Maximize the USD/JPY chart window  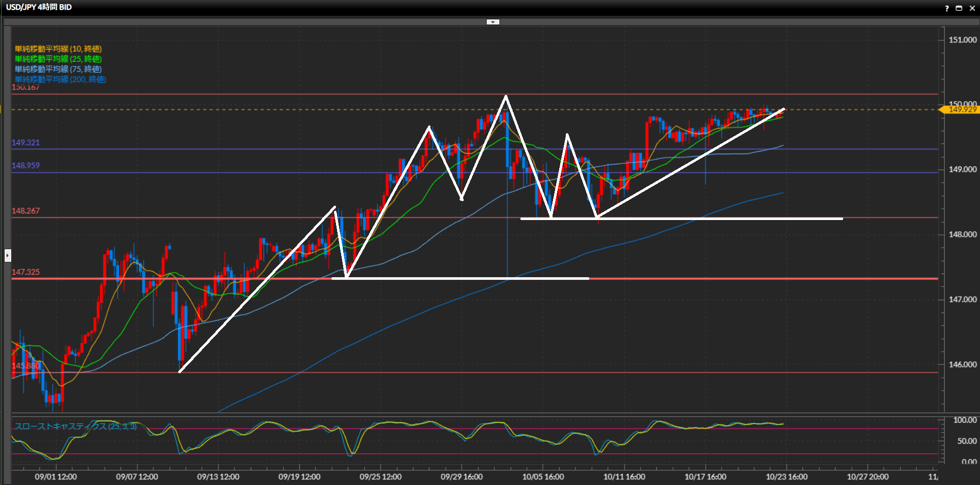point(959,8)
